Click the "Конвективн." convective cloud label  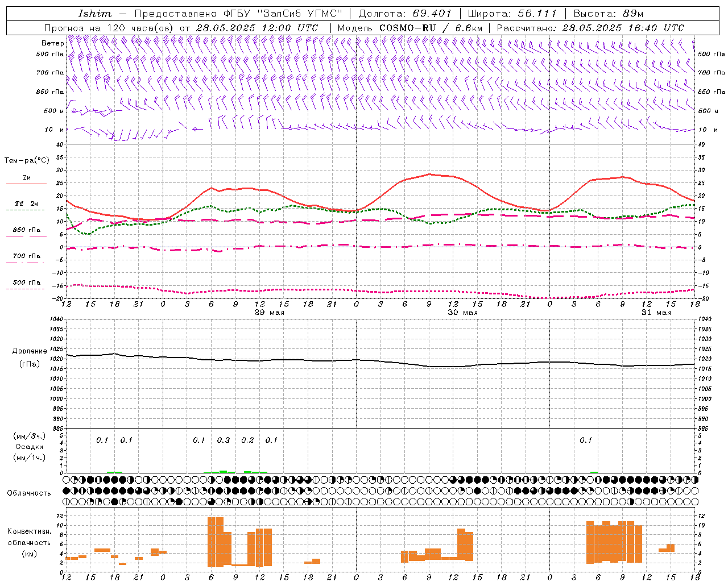(29, 531)
